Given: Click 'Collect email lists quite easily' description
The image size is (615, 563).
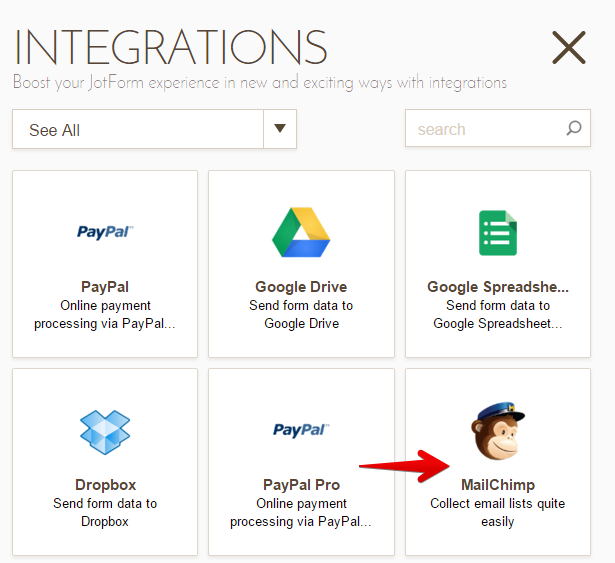Looking at the screenshot, I should (x=497, y=513).
